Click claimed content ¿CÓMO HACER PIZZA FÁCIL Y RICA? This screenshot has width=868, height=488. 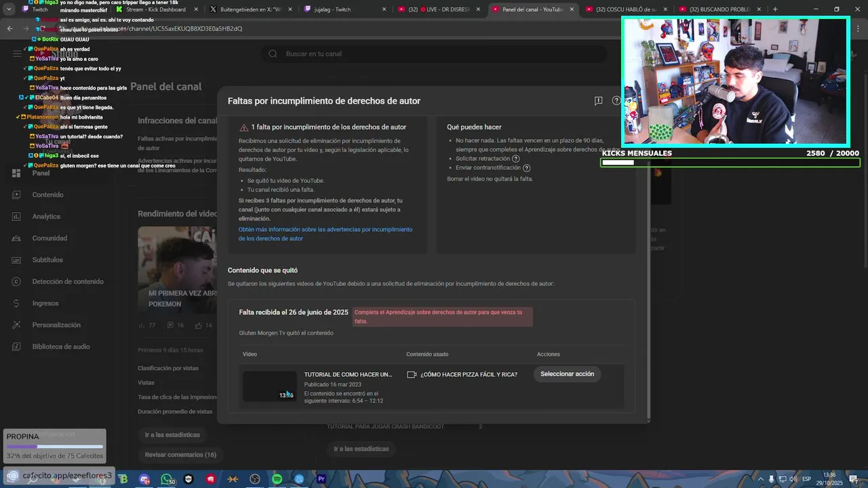[469, 374]
